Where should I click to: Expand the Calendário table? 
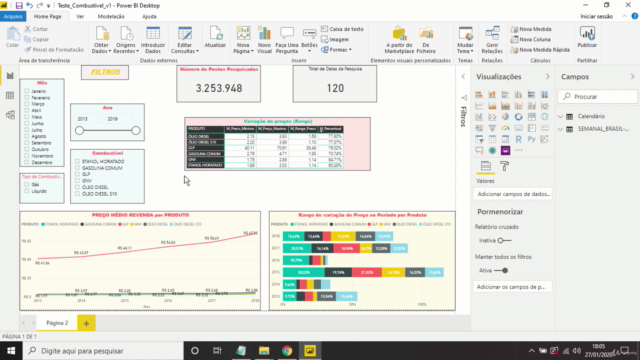pos(561,116)
